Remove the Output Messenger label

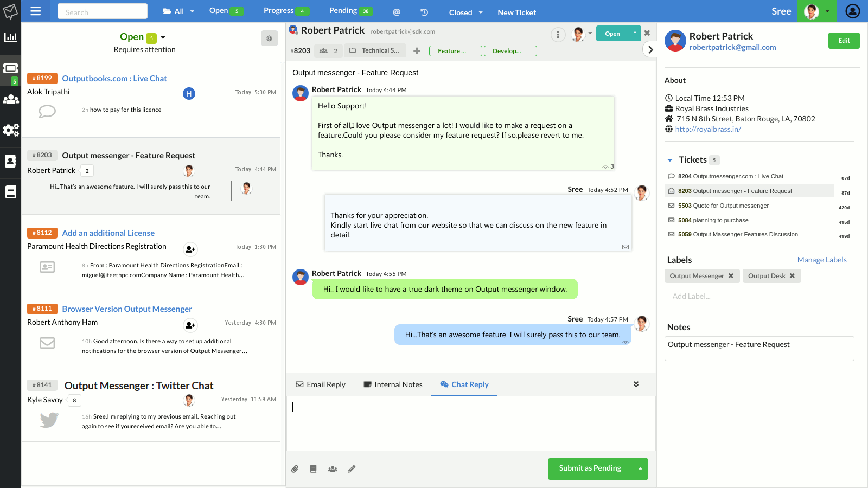coord(731,276)
